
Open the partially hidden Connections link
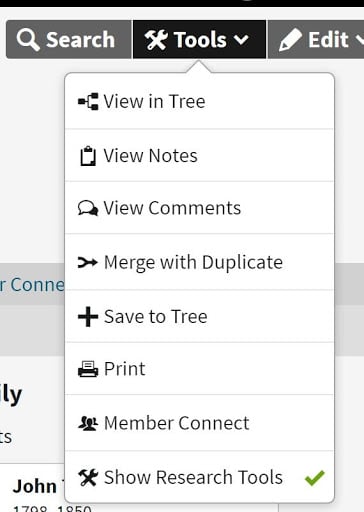pyautogui.click(x=32, y=285)
